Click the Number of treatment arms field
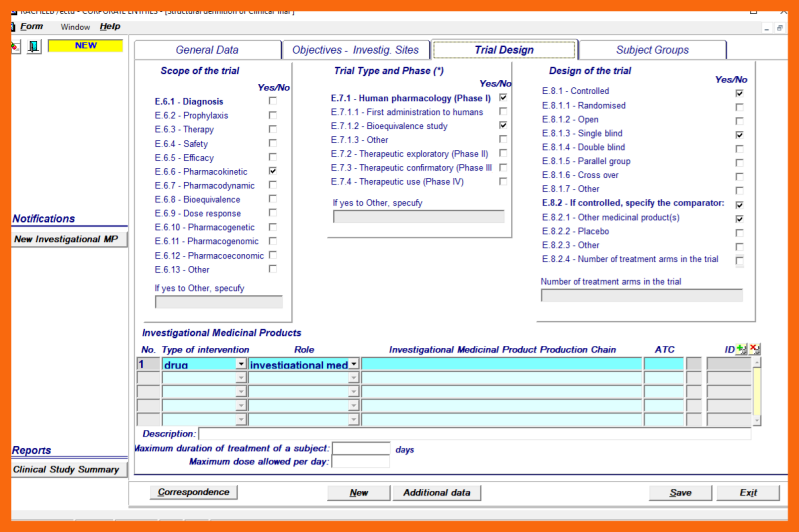799x532 pixels. pyautogui.click(x=642, y=296)
